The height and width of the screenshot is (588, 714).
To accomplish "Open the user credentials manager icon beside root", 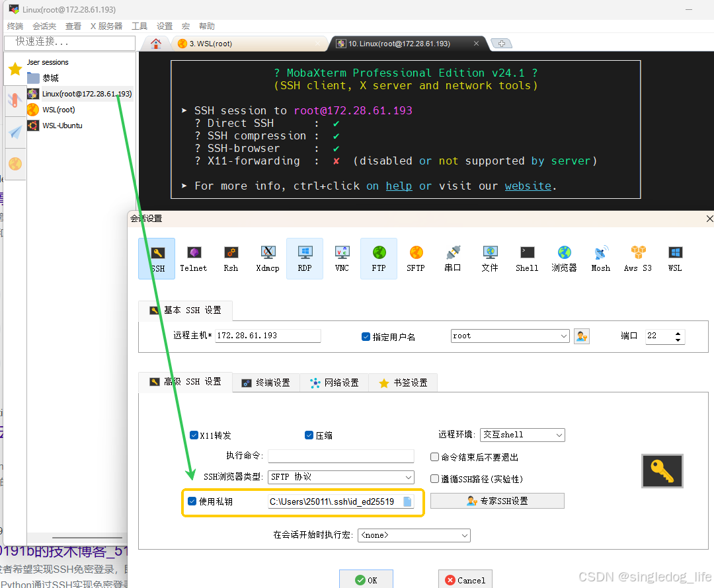I will click(x=582, y=336).
